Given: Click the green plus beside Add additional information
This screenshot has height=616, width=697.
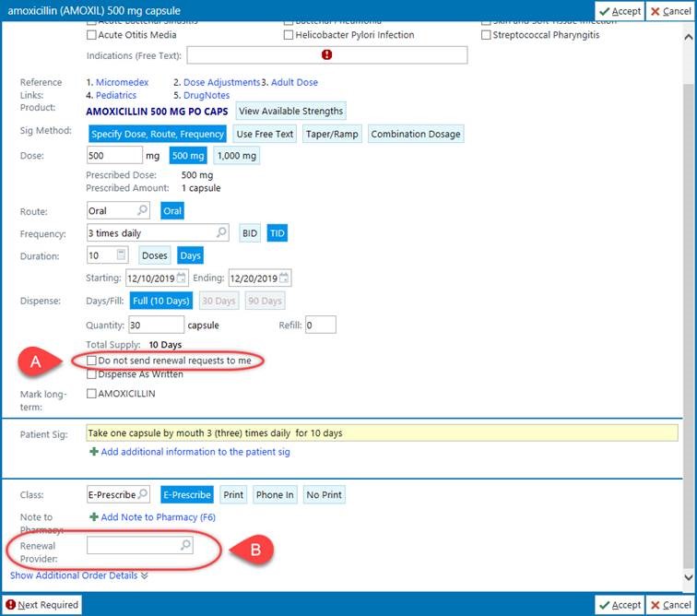Looking at the screenshot, I should 94,452.
